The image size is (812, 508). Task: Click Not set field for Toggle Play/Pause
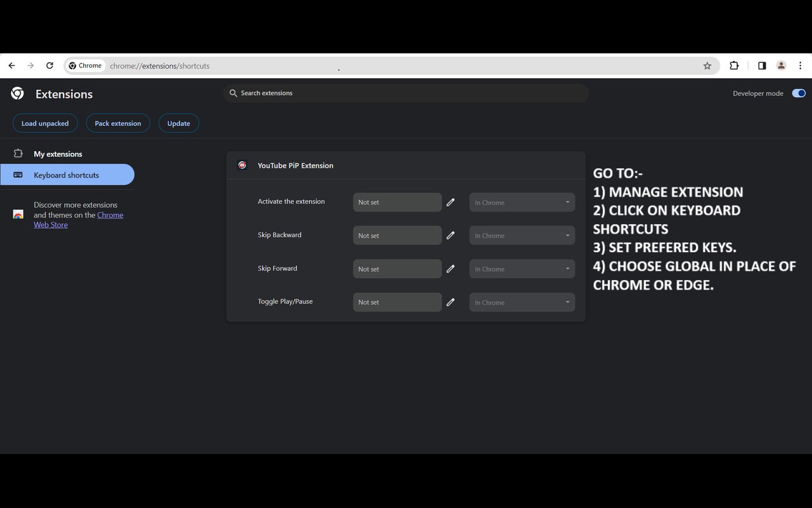[x=397, y=302]
